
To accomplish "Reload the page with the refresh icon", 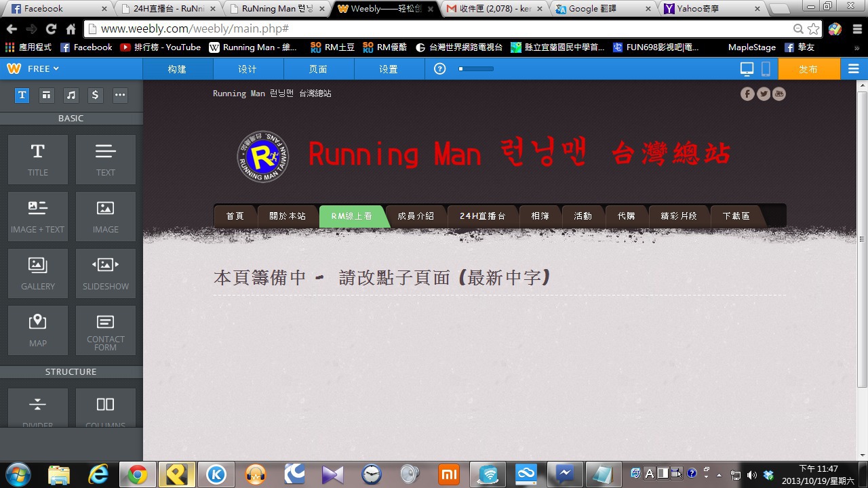I will coord(51,29).
